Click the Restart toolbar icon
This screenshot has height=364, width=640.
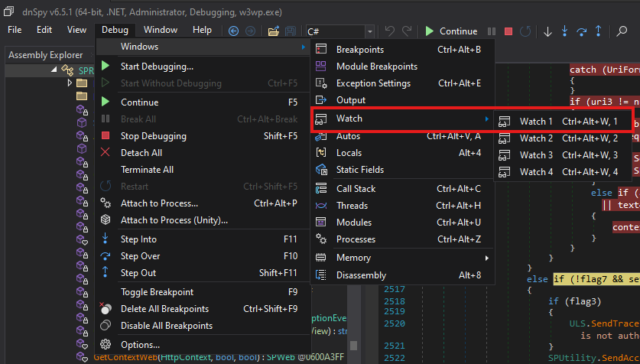pyautogui.click(x=525, y=31)
